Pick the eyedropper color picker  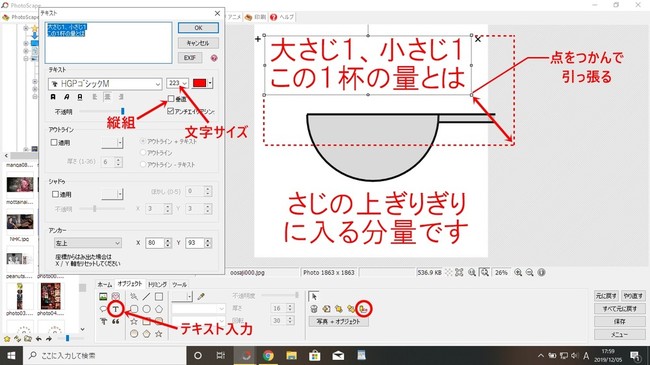(x=201, y=297)
